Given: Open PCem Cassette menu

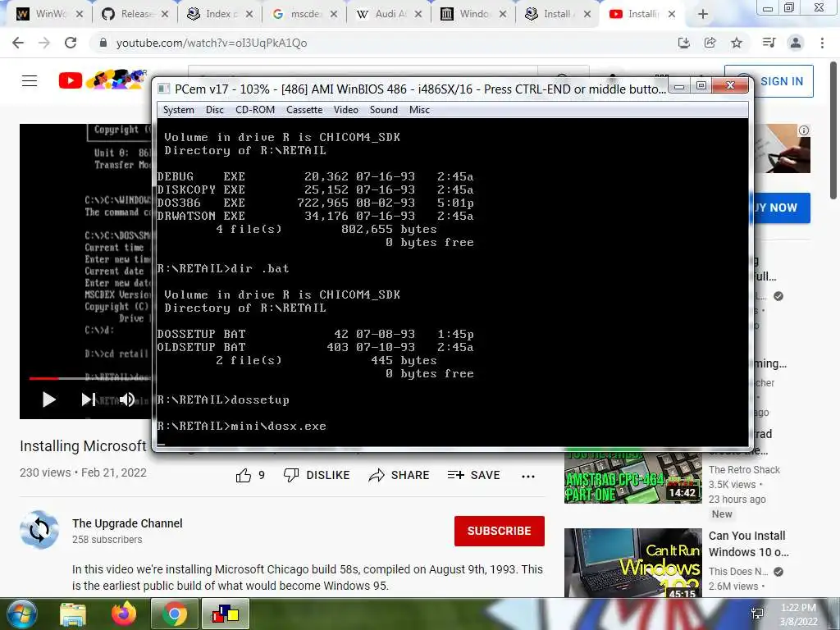Looking at the screenshot, I should tap(304, 110).
